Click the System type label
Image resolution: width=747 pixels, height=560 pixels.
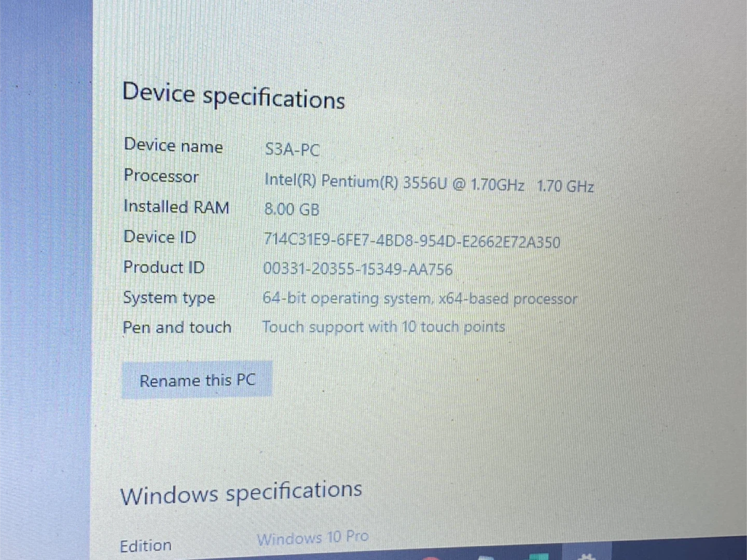coord(169,298)
